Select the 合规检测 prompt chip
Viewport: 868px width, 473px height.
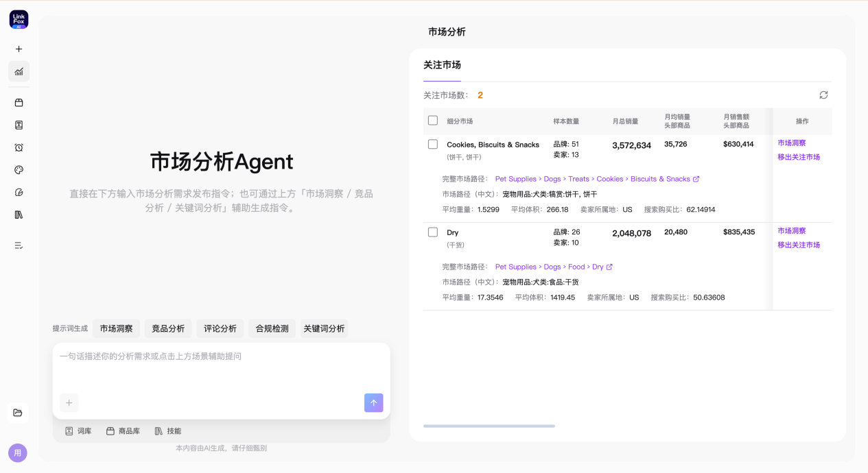pyautogui.click(x=272, y=328)
